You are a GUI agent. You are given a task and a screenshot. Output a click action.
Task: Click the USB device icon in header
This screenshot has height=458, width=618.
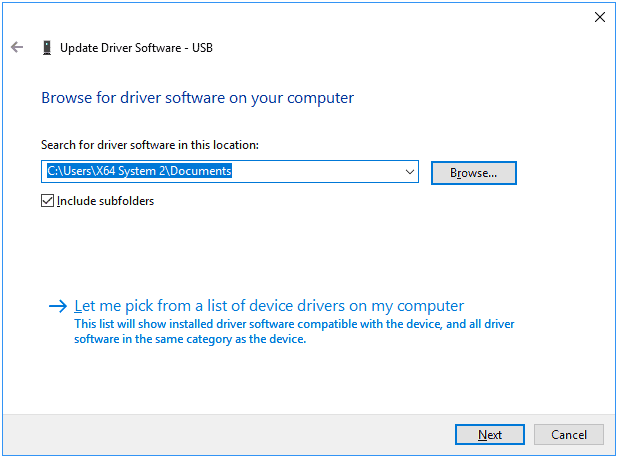[x=46, y=47]
